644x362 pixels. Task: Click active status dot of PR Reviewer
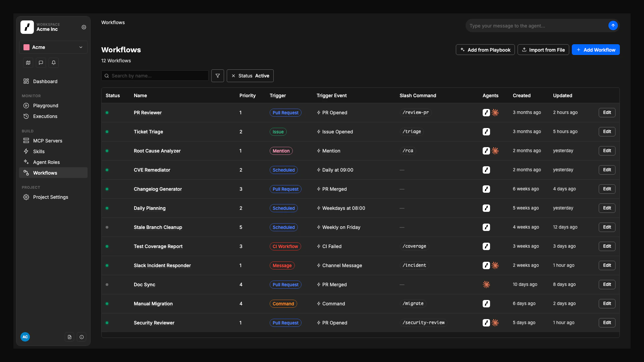click(x=107, y=113)
